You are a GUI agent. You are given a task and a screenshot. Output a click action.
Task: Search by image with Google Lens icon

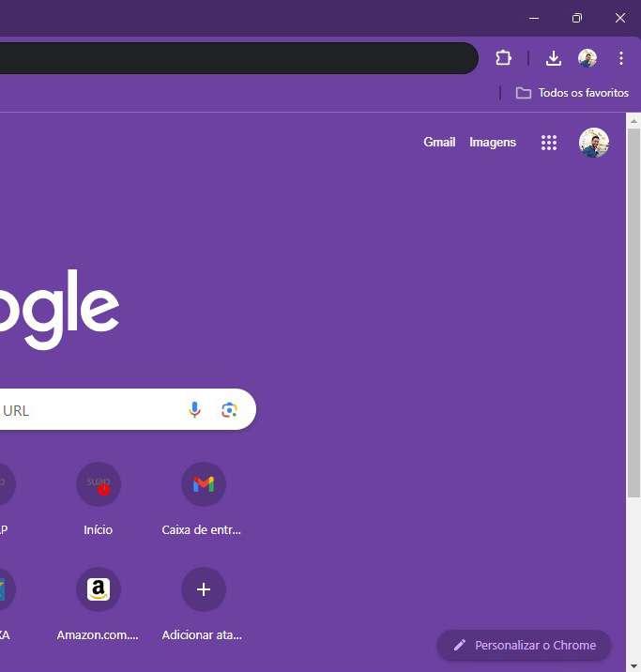pos(229,410)
